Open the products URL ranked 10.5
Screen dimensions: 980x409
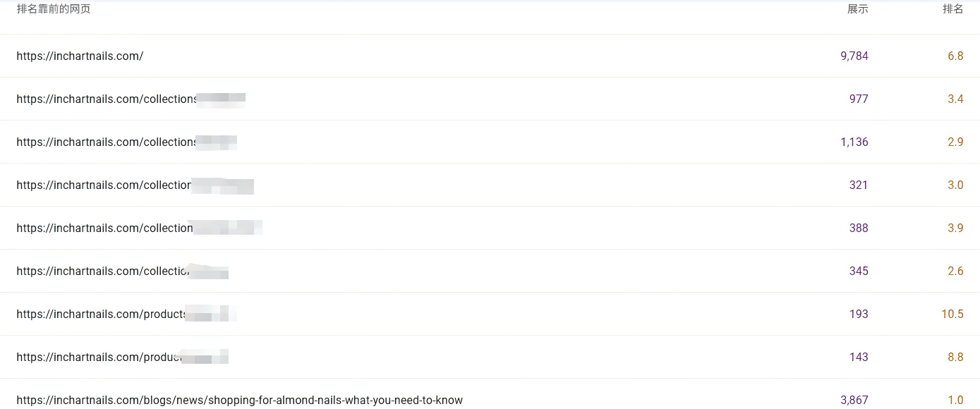(101, 314)
